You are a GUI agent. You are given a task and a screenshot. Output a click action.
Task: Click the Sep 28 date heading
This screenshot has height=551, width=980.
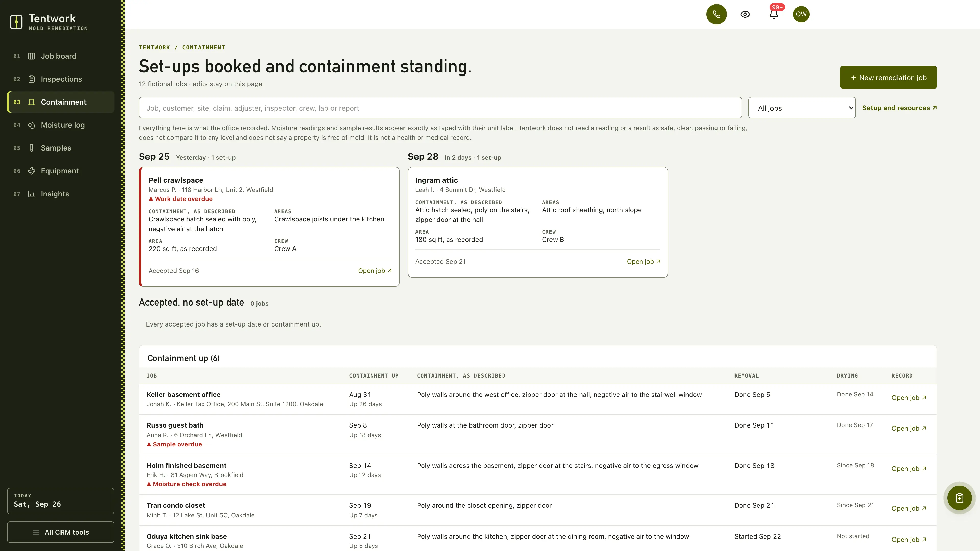click(423, 157)
